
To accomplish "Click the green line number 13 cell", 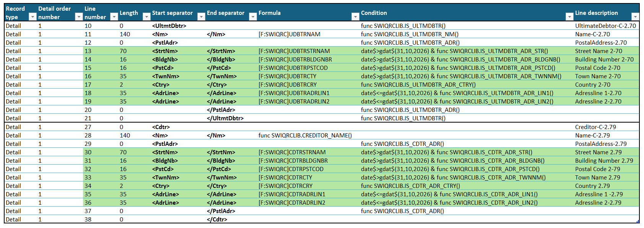I will pos(88,51).
